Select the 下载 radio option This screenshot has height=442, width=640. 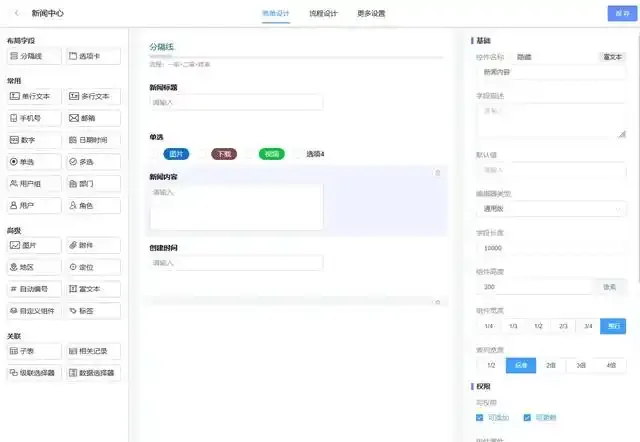pyautogui.click(x=224, y=154)
